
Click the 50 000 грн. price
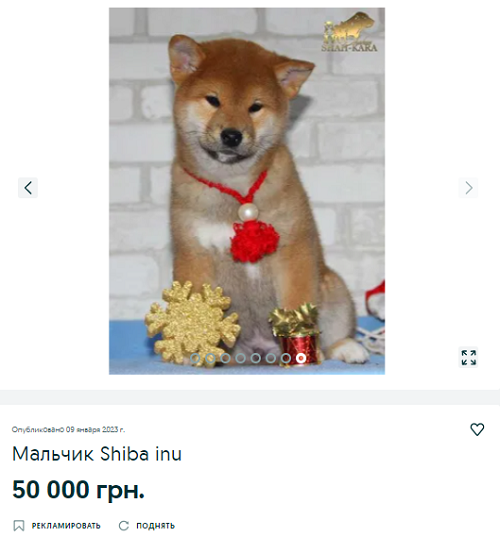pyautogui.click(x=78, y=489)
